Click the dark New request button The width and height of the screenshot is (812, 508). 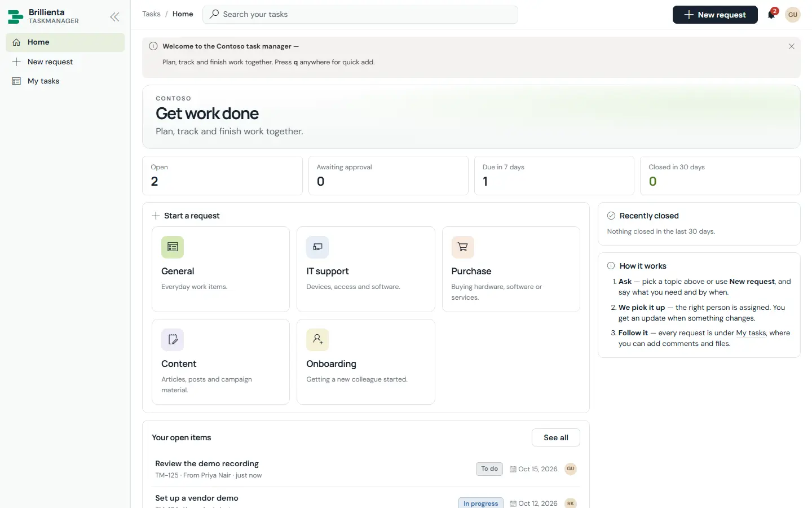pyautogui.click(x=715, y=15)
